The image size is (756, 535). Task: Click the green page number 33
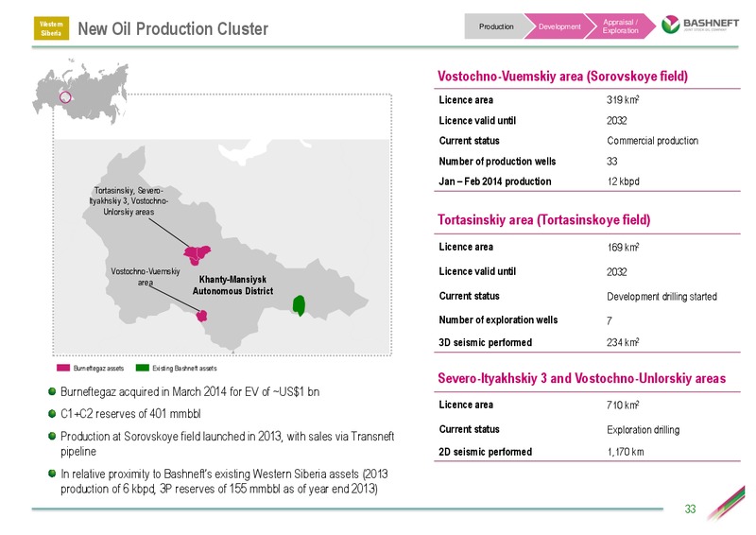(x=690, y=509)
